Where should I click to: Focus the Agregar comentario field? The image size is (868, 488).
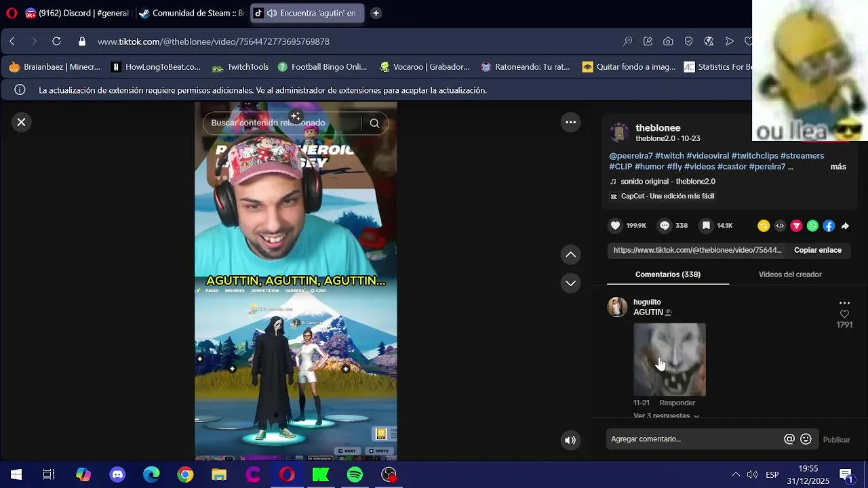pyautogui.click(x=693, y=439)
